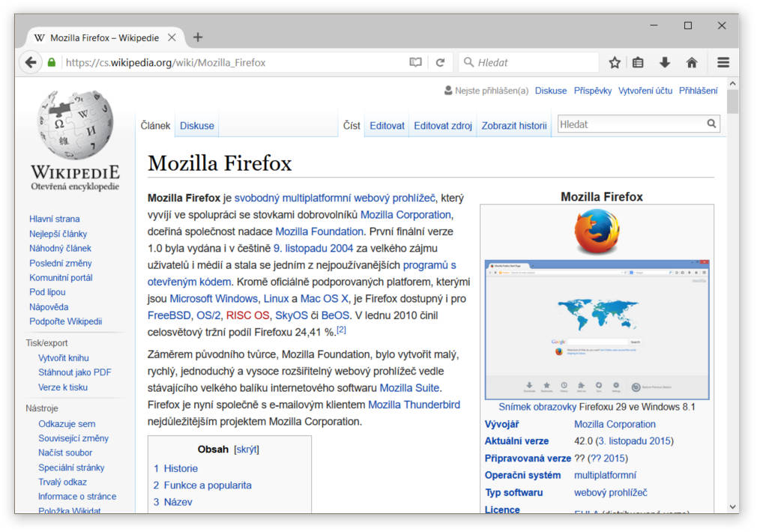
Task: Open a new tab with the plus button
Action: pyautogui.click(x=197, y=37)
